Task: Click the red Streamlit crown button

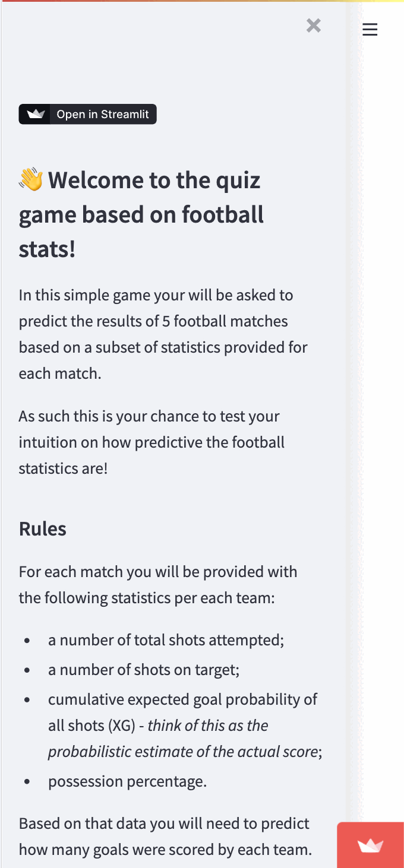Action: [x=371, y=845]
